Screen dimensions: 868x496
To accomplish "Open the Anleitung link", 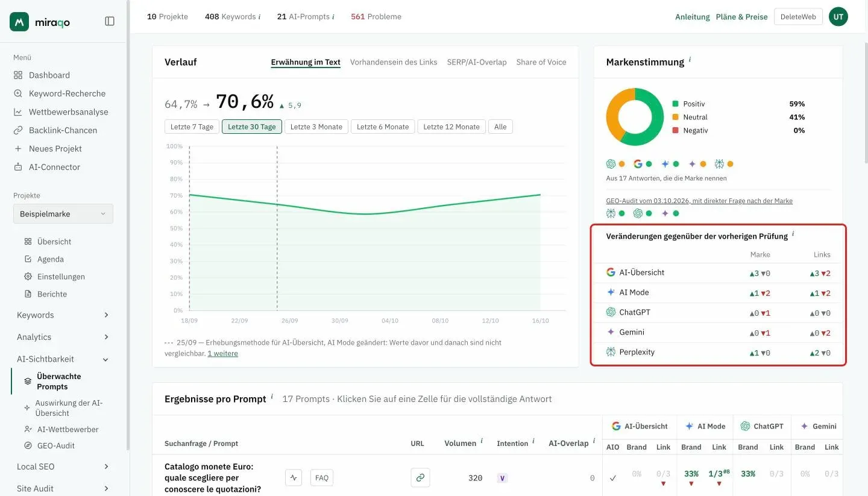I will pyautogui.click(x=693, y=17).
